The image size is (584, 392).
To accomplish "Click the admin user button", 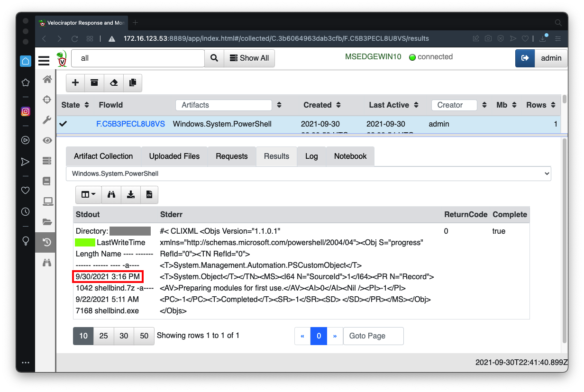I will coord(551,58).
